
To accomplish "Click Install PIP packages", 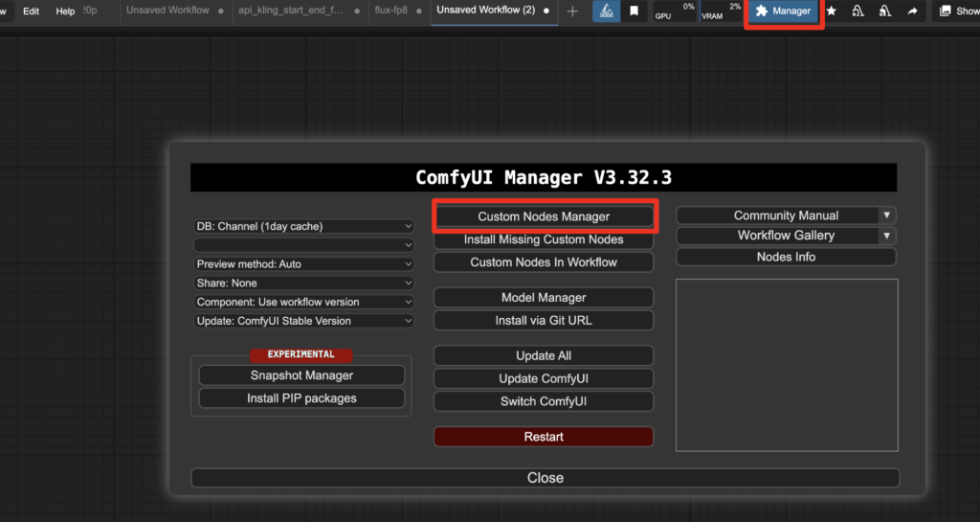I will pos(301,398).
